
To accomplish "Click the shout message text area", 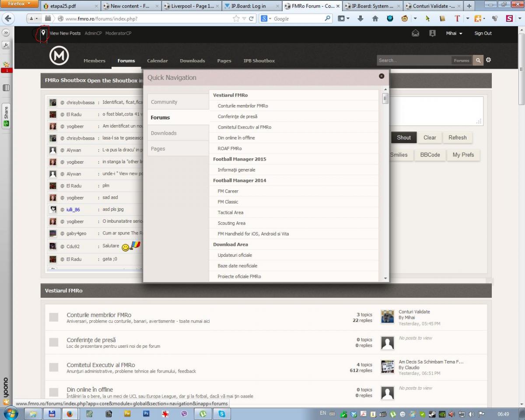I will click(436, 111).
